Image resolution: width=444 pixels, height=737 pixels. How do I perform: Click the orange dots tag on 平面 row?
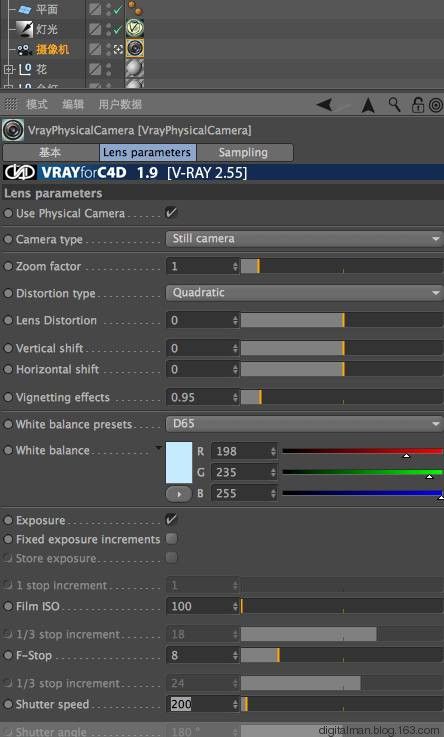[x=135, y=8]
